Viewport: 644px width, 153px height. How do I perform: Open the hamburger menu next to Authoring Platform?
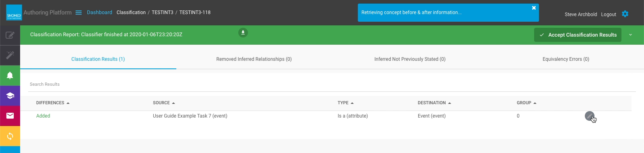click(x=78, y=12)
